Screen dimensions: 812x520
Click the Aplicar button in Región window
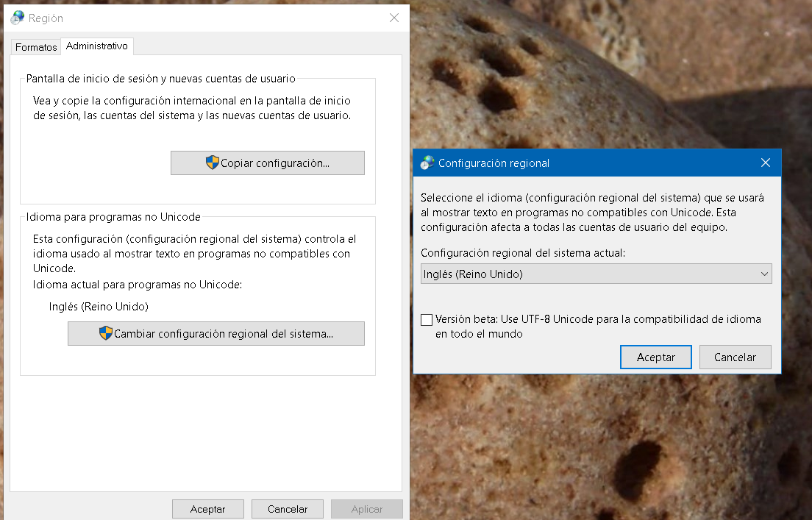(x=367, y=509)
